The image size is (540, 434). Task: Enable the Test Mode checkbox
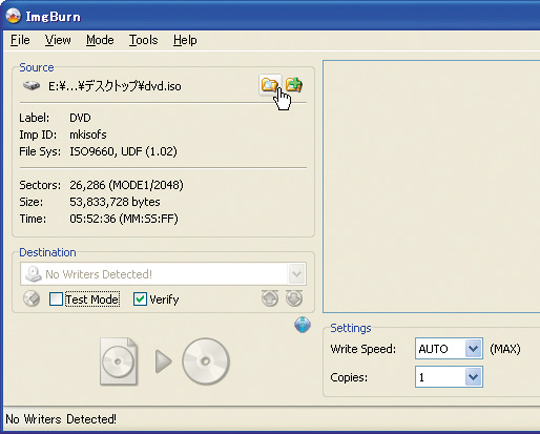tap(56, 299)
